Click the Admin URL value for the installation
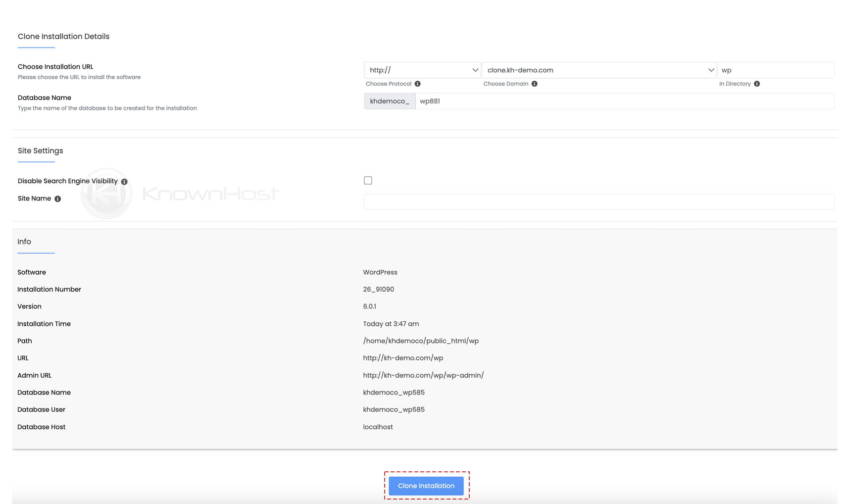Image resolution: width=848 pixels, height=504 pixels. (423, 375)
